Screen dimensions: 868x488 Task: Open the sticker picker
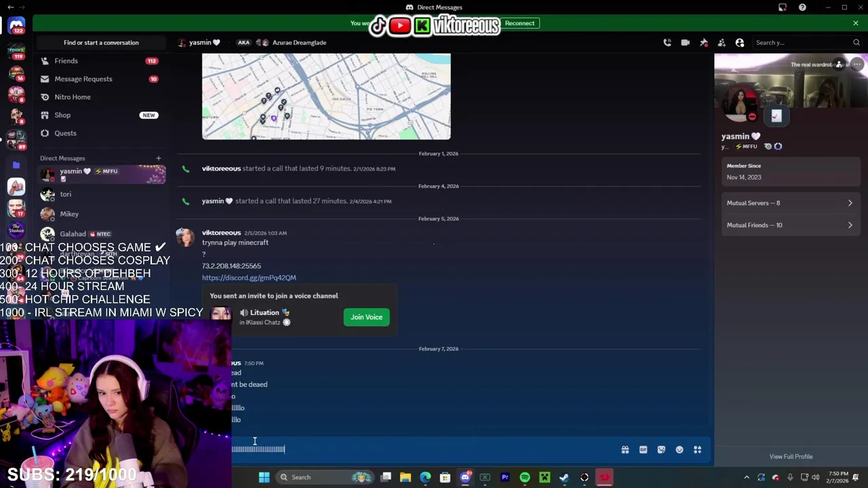pos(661,449)
